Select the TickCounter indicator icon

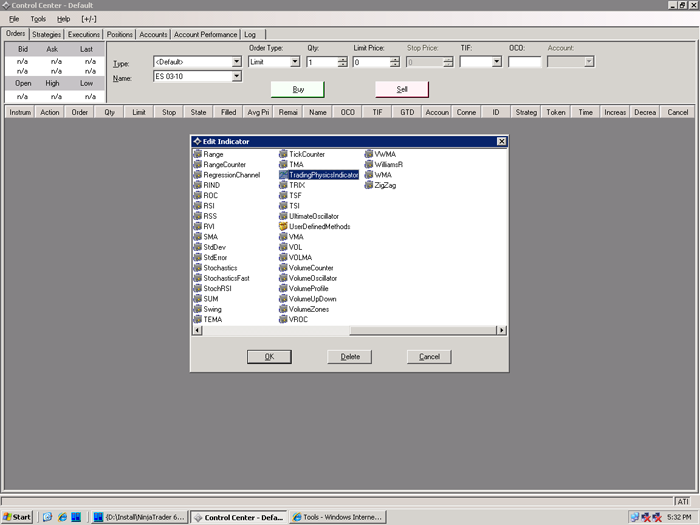(283, 154)
